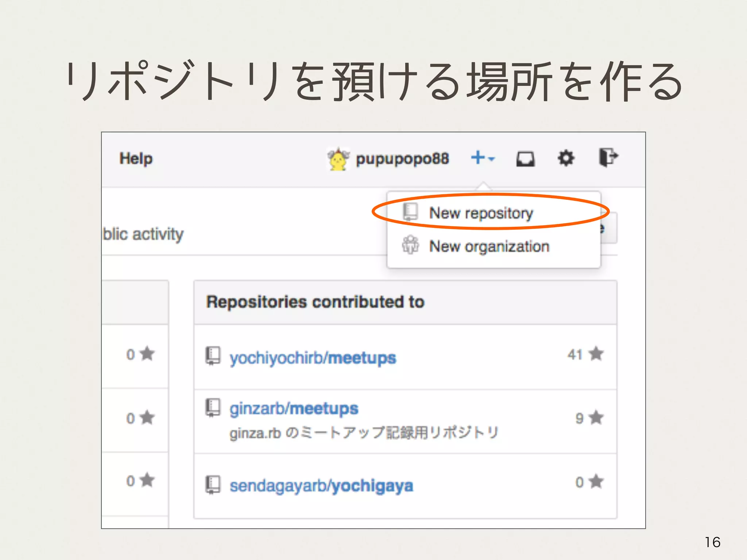This screenshot has width=747, height=560.
Task: Click repo book icon next to yochiyochirb/meetups
Action: pyautogui.click(x=213, y=355)
